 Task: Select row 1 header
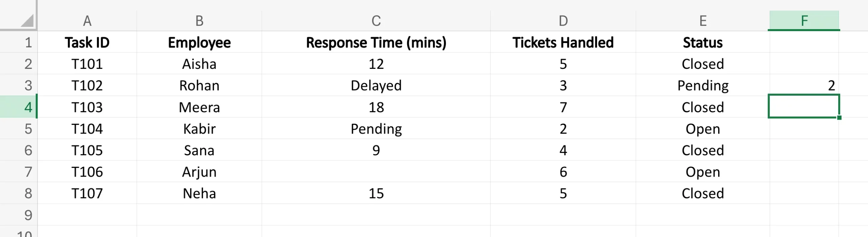(19, 42)
